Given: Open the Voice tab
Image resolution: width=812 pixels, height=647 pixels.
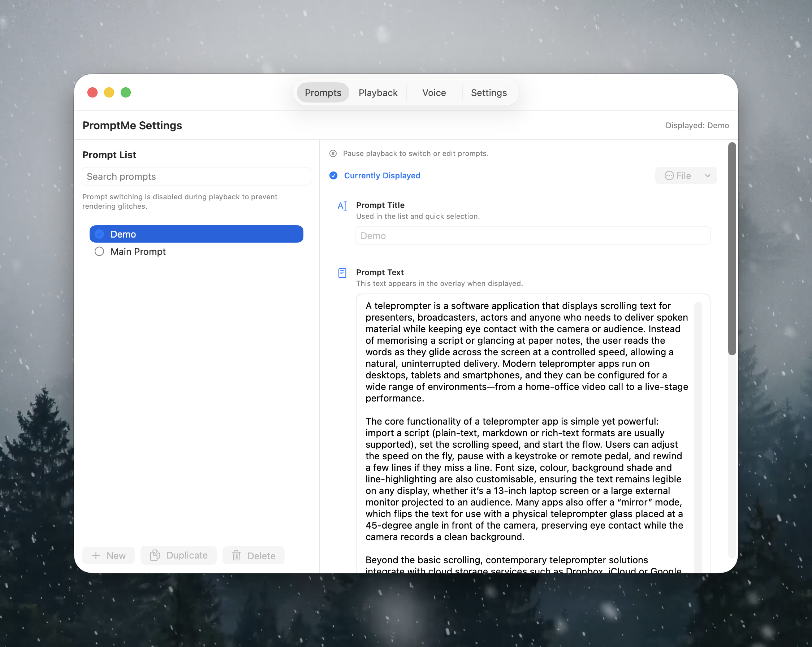Looking at the screenshot, I should (433, 92).
